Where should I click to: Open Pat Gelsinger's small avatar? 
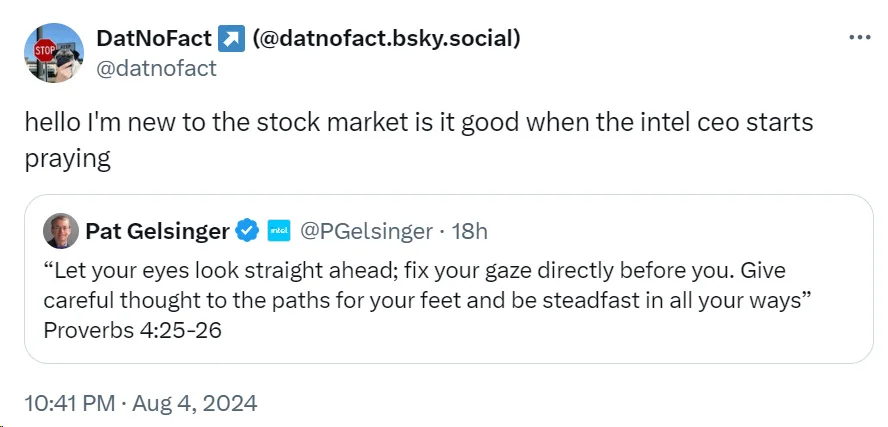tap(61, 232)
